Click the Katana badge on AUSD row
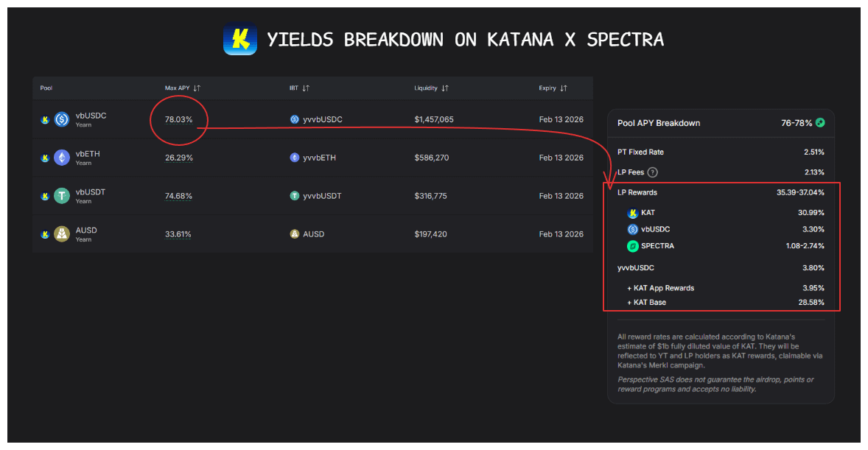868x450 pixels. tap(46, 235)
